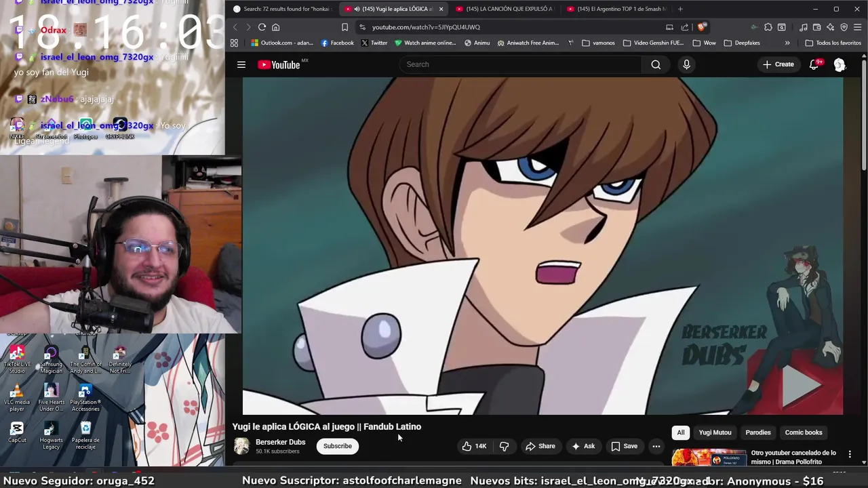The width and height of the screenshot is (868, 488).
Task: Open the browser apps grid in bookmarks bar
Action: click(x=234, y=43)
